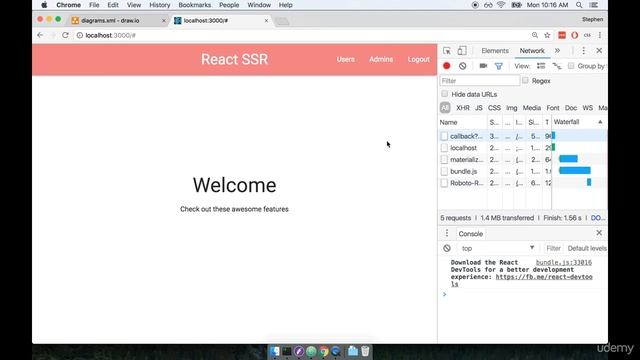Expand more DevTools tabs chevron
Viewport: 640px width, 360px height.
coord(557,51)
